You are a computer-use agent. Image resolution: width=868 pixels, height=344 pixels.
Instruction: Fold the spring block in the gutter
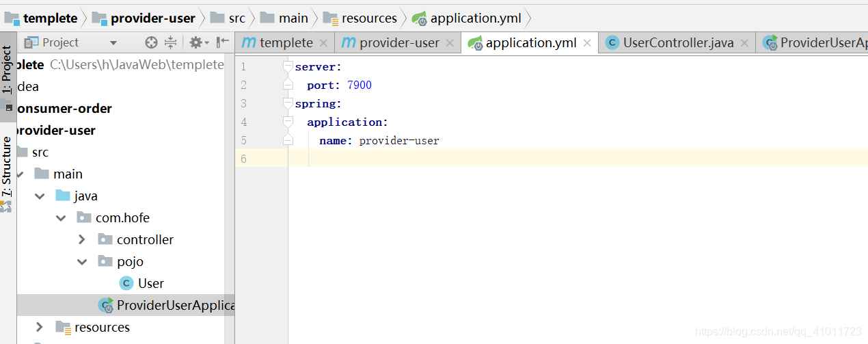tap(288, 103)
